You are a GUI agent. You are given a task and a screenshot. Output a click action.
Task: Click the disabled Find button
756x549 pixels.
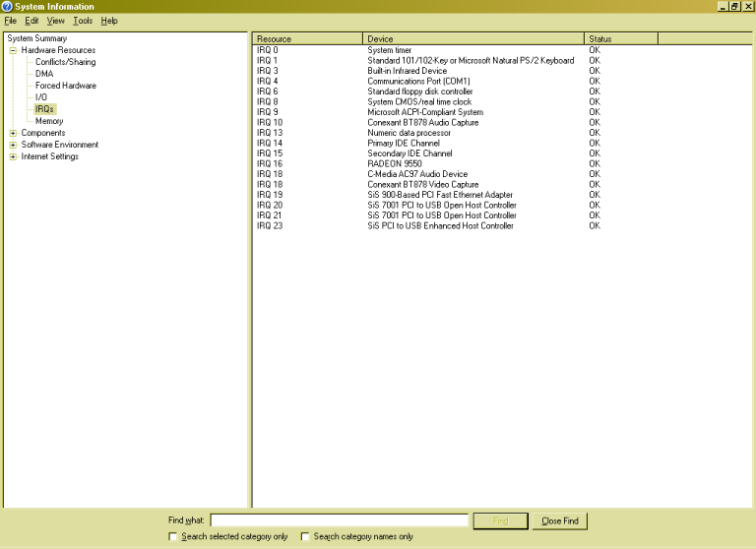[500, 521]
